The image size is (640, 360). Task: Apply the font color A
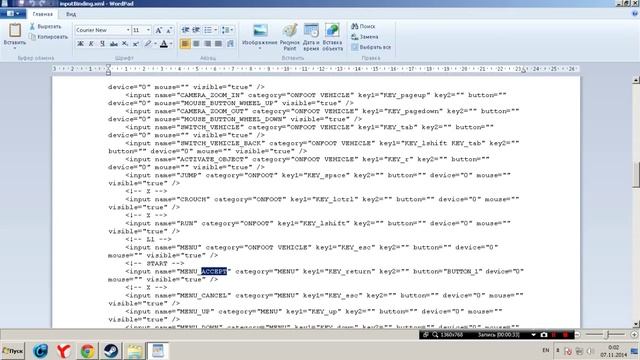[164, 44]
